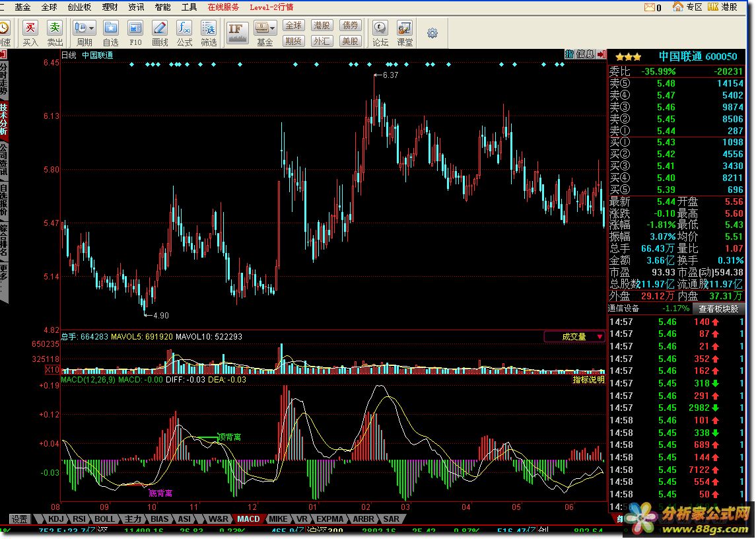Switch to the MIKE indicator tab
Viewport: 756px width, 539px height.
[278, 519]
